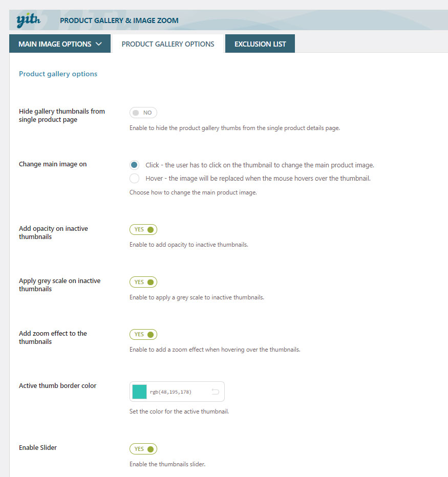The height and width of the screenshot is (477, 448).
Task: Open the Exclusion List tab
Action: pyautogui.click(x=260, y=44)
